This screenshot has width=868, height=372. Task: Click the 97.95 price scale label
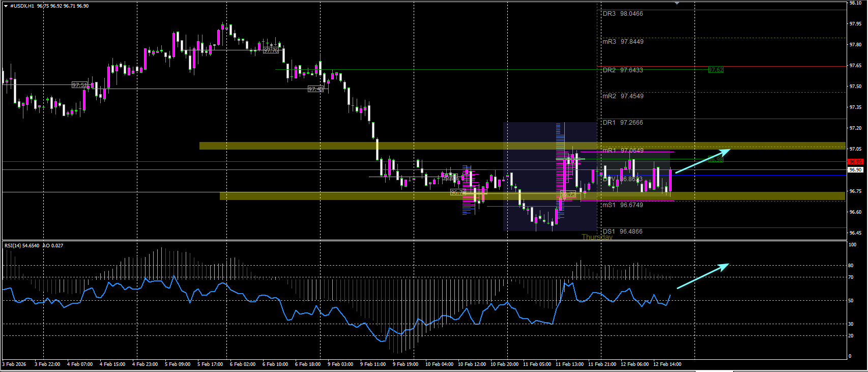855,24
